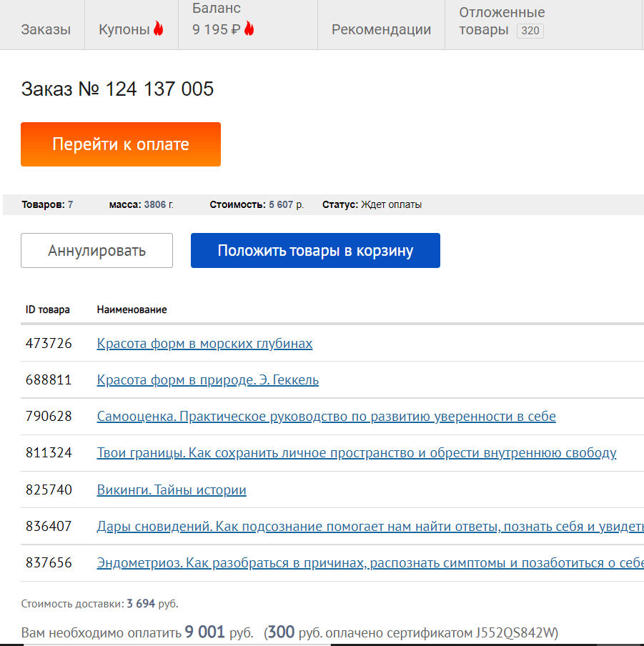Open the Купоны tab
644x646 pixels.
coord(124,29)
